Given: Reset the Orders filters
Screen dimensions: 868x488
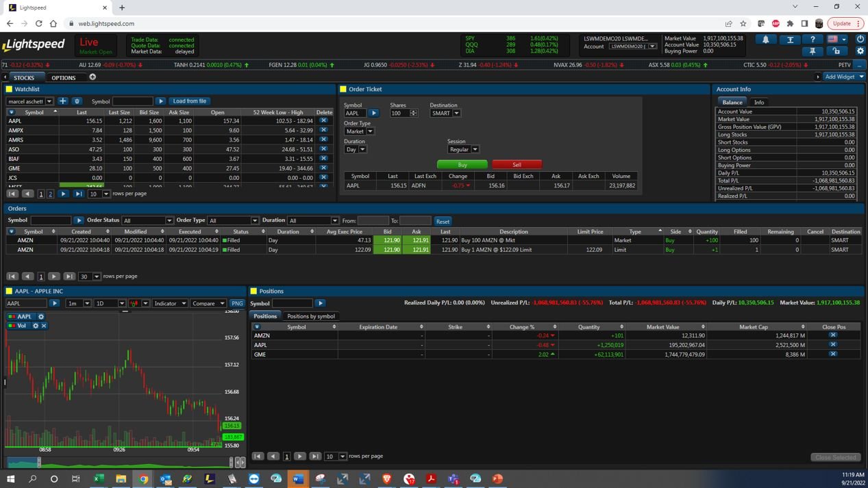Looking at the screenshot, I should 443,221.
